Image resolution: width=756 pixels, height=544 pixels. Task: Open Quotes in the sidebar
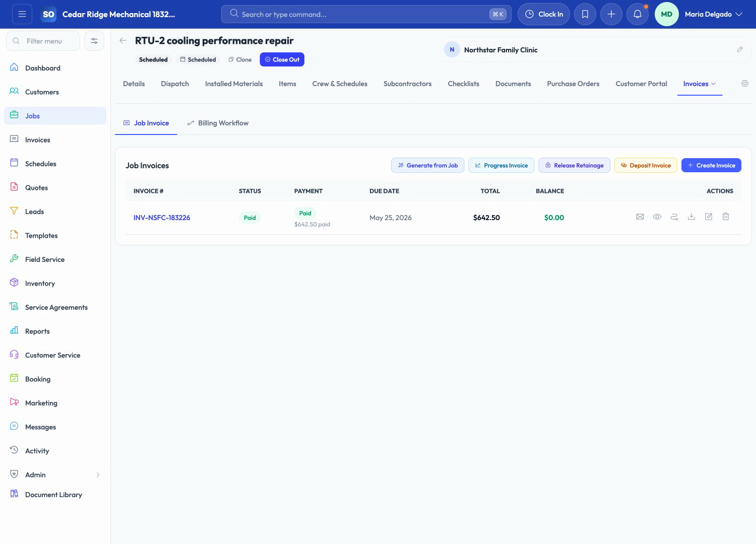coord(55,187)
